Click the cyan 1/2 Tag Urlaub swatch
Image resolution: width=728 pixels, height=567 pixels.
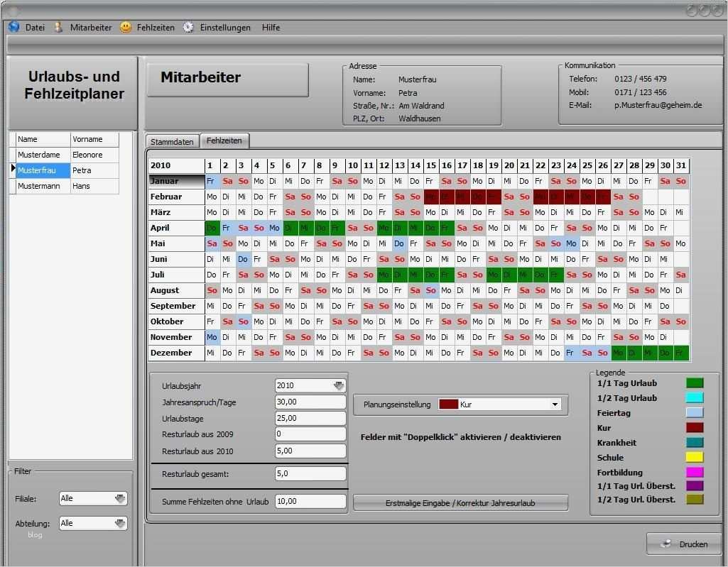tap(695, 397)
